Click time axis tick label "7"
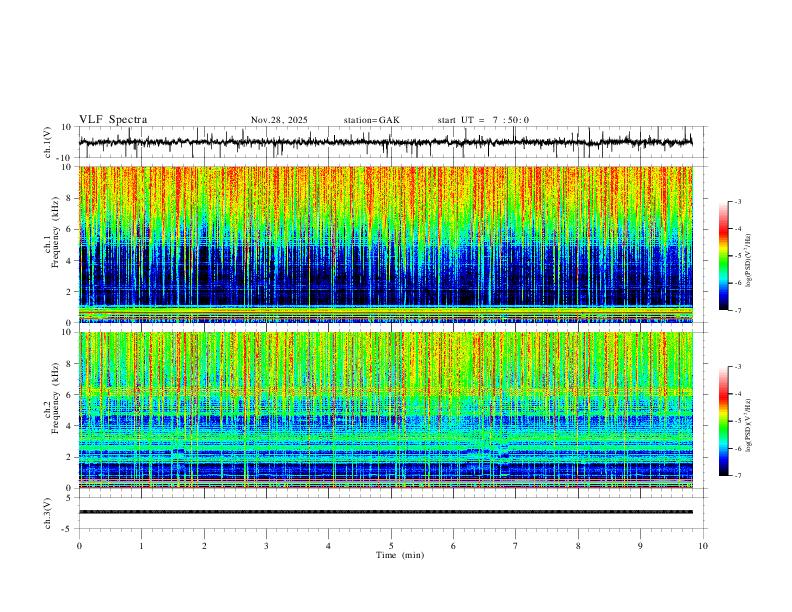This screenshot has height=612, width=792. click(x=516, y=546)
